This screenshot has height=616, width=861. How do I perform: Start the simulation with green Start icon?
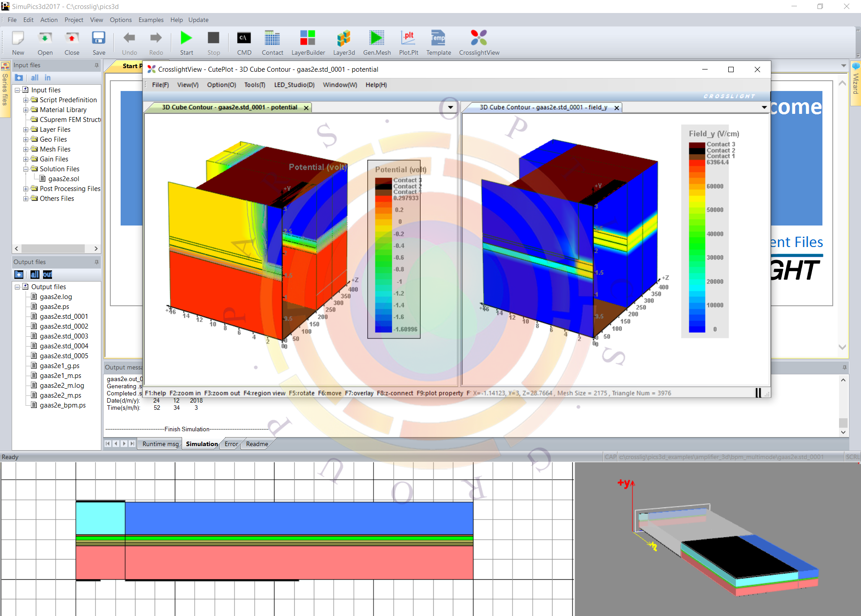(187, 43)
